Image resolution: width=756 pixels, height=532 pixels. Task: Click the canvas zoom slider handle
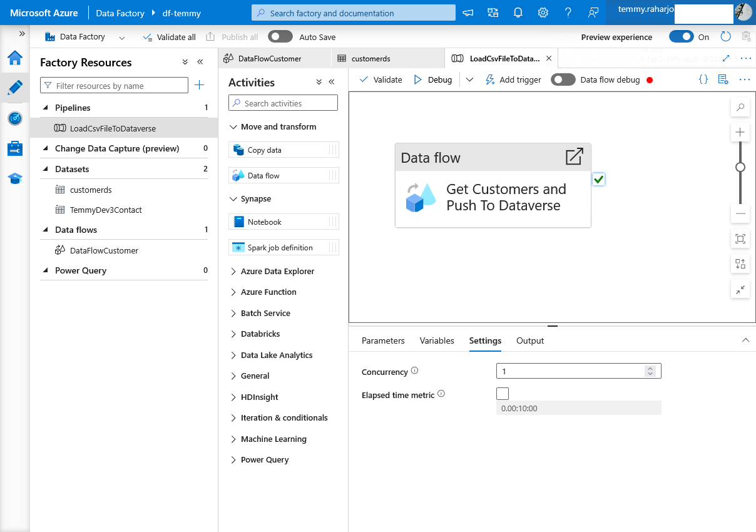740,167
